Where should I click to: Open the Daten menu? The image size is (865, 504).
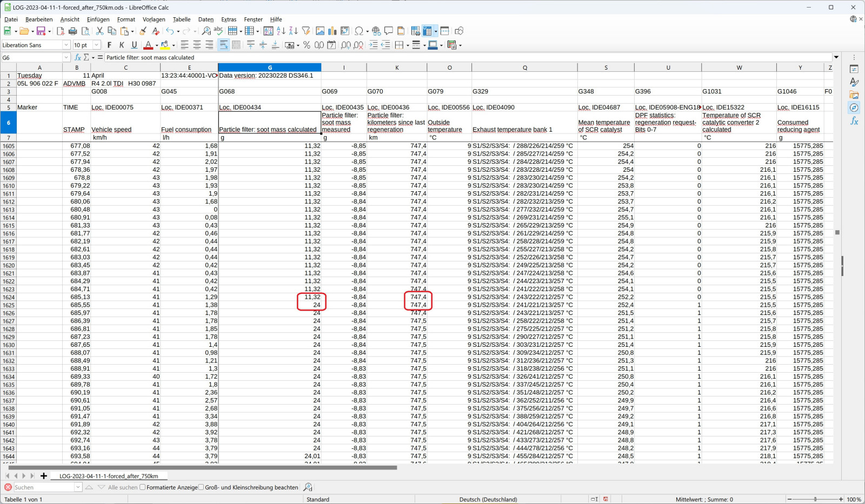tap(205, 19)
